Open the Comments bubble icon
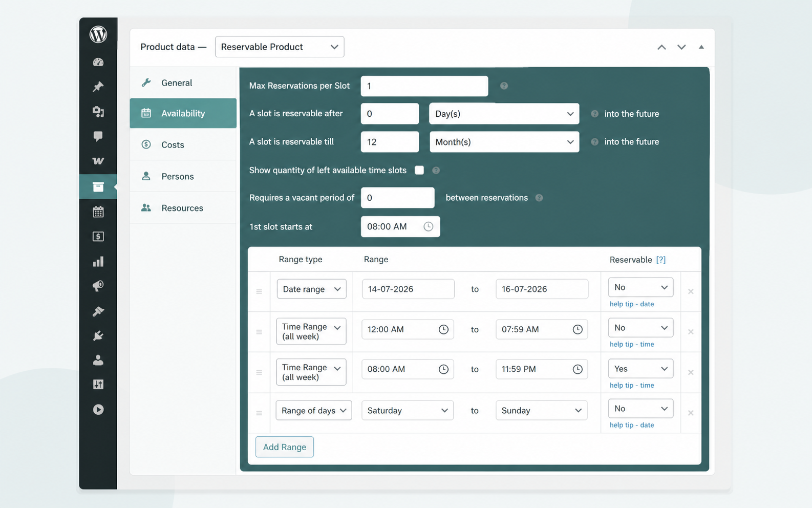The image size is (812, 508). [x=98, y=136]
